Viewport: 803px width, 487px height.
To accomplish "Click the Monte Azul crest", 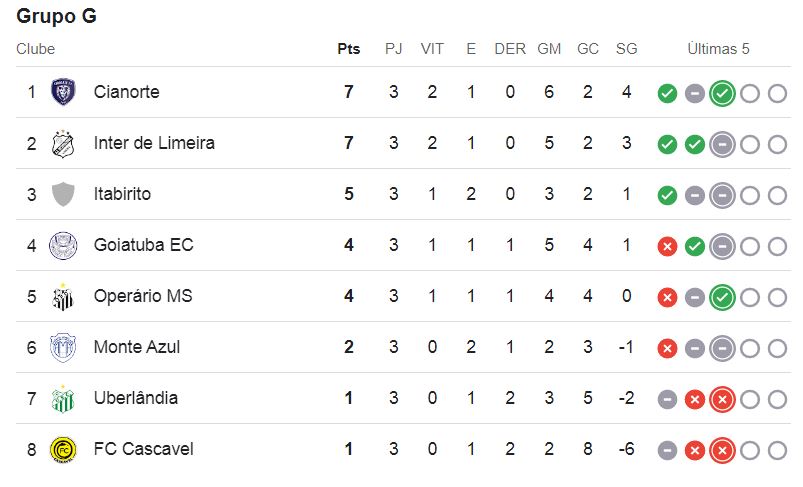I will tap(64, 348).
